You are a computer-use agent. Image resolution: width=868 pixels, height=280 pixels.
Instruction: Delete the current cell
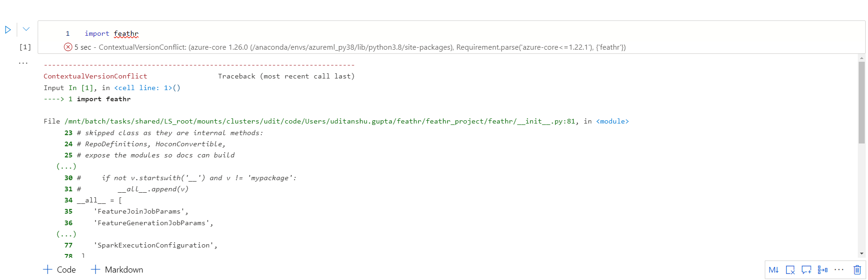[857, 270]
